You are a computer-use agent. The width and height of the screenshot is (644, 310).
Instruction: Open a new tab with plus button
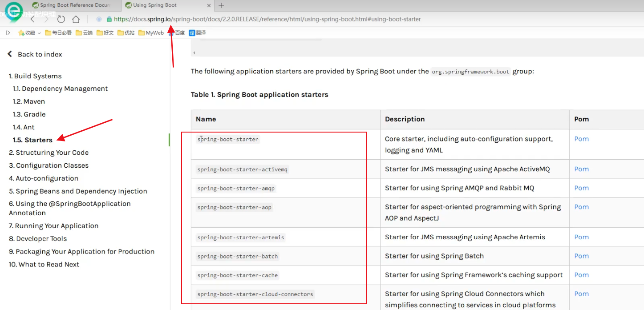(x=221, y=5)
